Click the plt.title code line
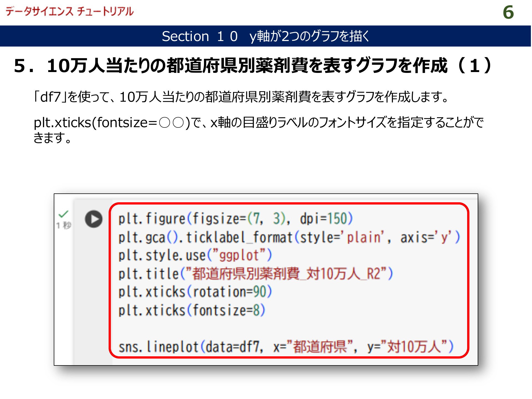The width and height of the screenshot is (532, 399). [x=255, y=274]
